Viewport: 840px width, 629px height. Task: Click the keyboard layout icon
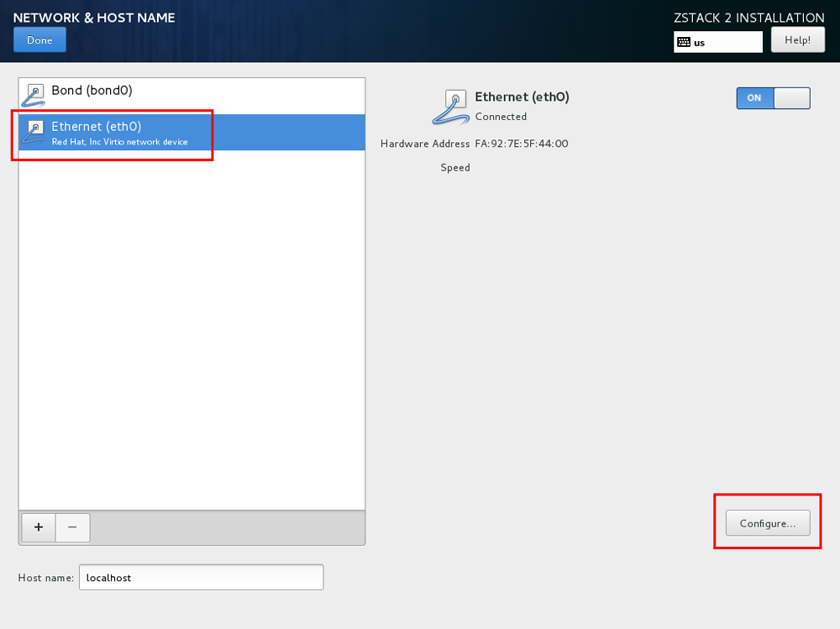click(x=684, y=42)
